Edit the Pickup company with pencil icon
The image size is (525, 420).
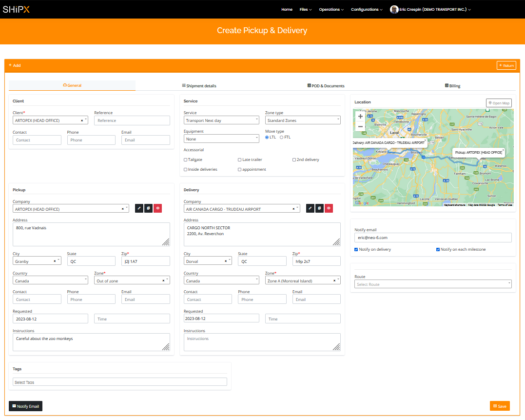click(x=139, y=208)
